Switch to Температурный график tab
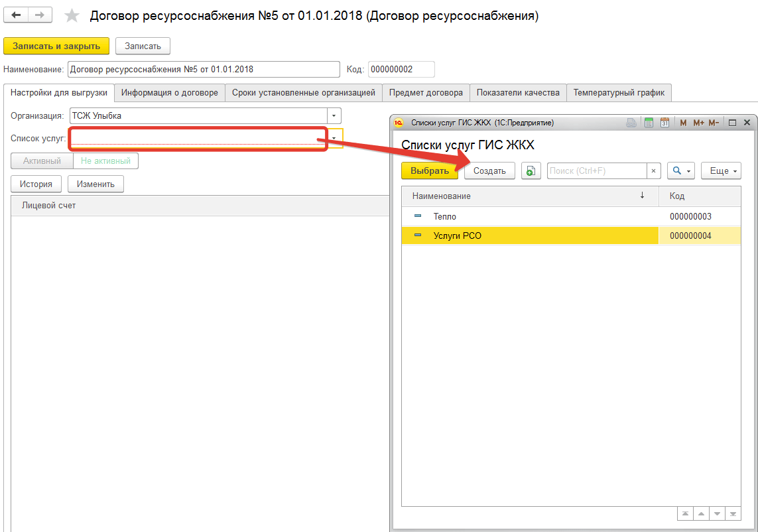Viewport: 758px width, 532px height. [619, 93]
